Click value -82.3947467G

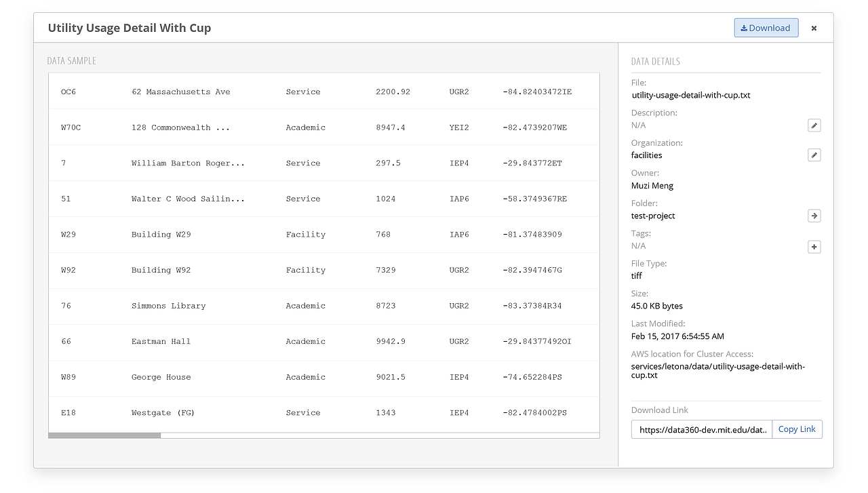pos(532,270)
